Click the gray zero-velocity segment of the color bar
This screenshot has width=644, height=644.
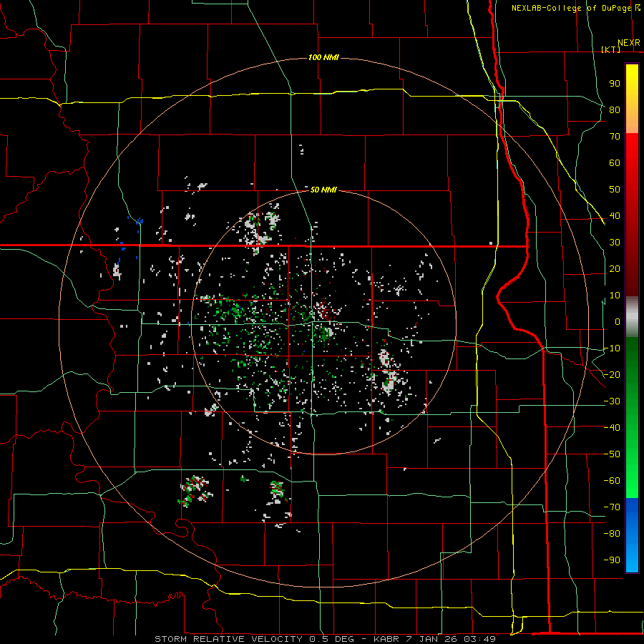[632, 317]
